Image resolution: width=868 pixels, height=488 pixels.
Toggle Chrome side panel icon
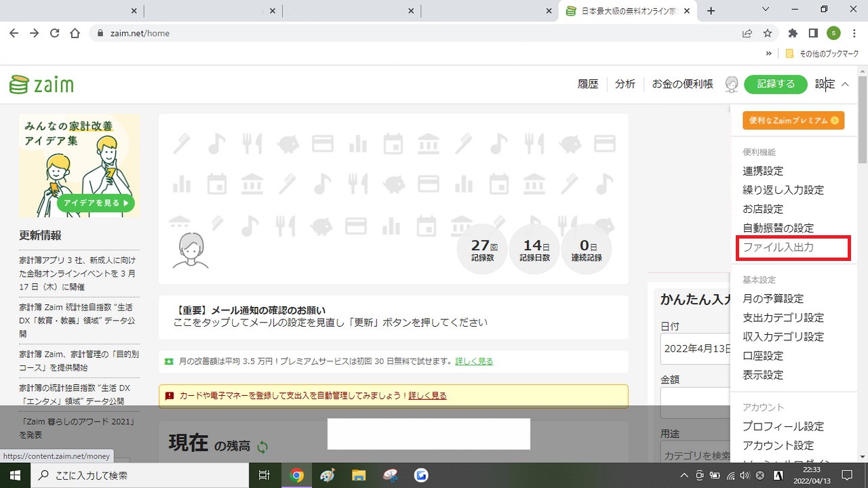click(813, 33)
